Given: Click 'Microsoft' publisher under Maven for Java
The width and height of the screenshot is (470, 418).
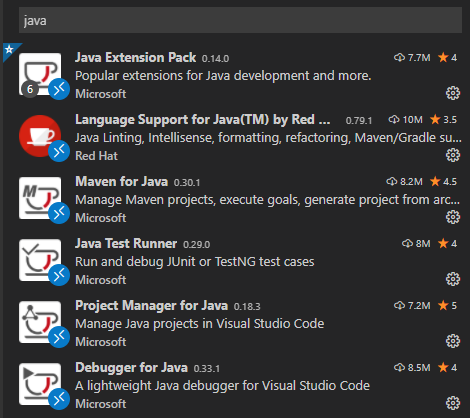Looking at the screenshot, I should pyautogui.click(x=101, y=218).
